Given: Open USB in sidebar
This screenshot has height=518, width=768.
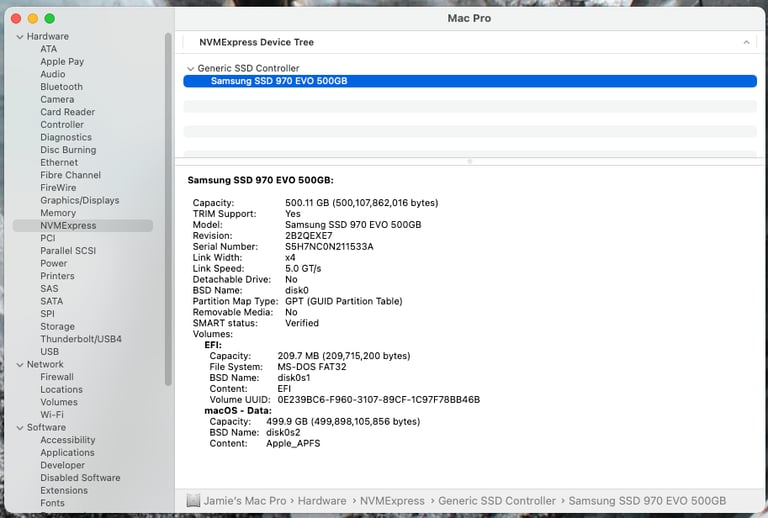Looking at the screenshot, I should [x=49, y=352].
